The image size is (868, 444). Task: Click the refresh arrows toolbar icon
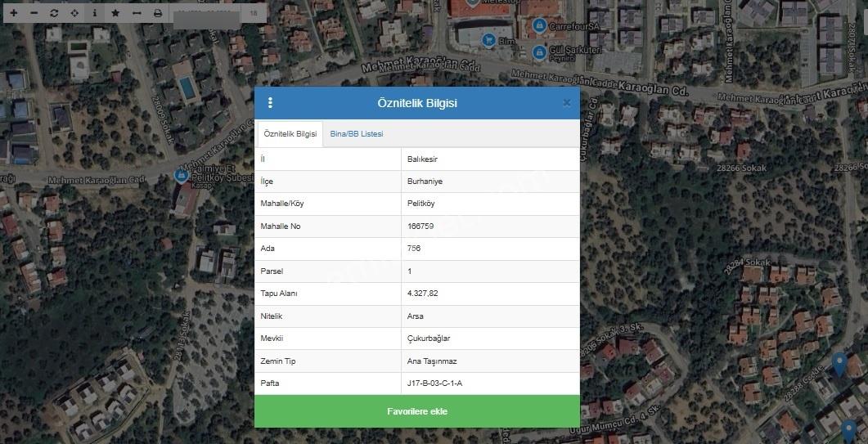54,13
